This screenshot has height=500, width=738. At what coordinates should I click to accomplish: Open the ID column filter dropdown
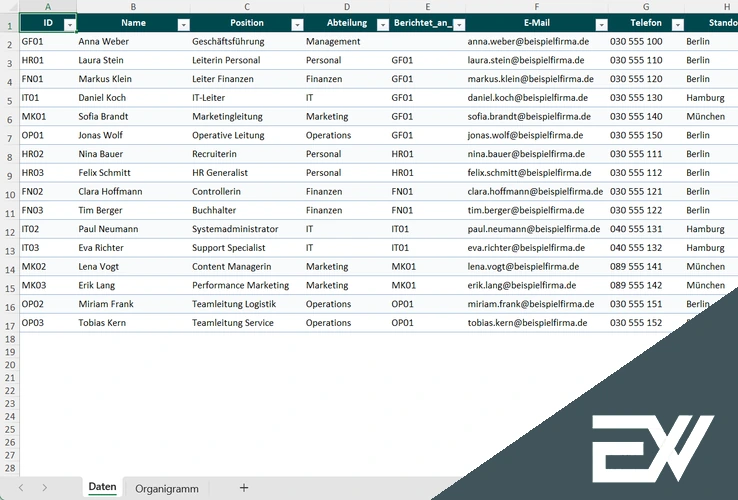[x=69, y=23]
